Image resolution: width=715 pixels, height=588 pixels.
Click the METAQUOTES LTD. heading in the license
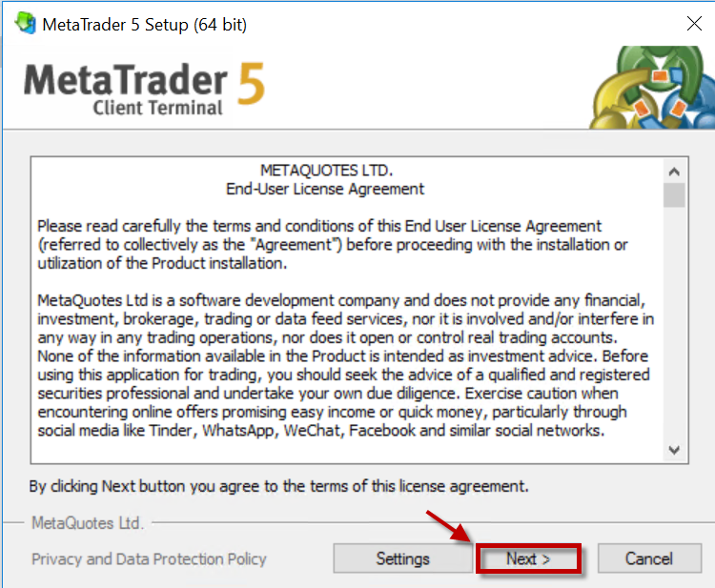coord(326,171)
